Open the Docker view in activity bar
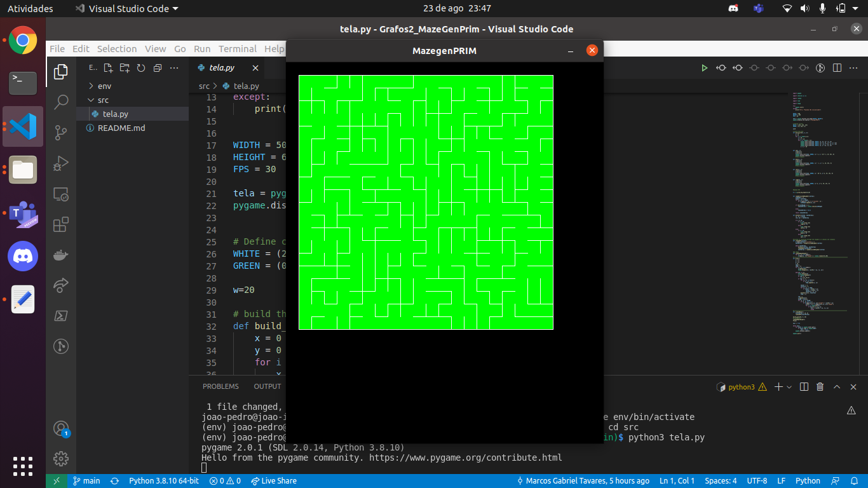The height and width of the screenshot is (488, 868). 61,255
